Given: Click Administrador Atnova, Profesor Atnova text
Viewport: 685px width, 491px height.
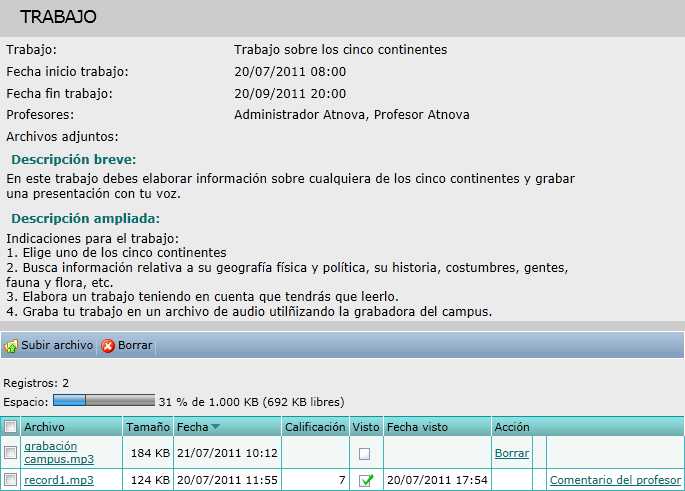Looking at the screenshot, I should pos(352,115).
